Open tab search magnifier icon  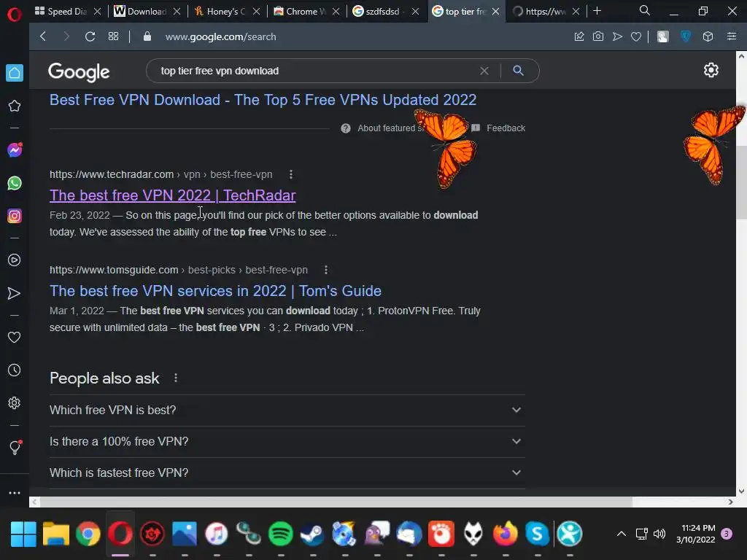click(x=645, y=10)
